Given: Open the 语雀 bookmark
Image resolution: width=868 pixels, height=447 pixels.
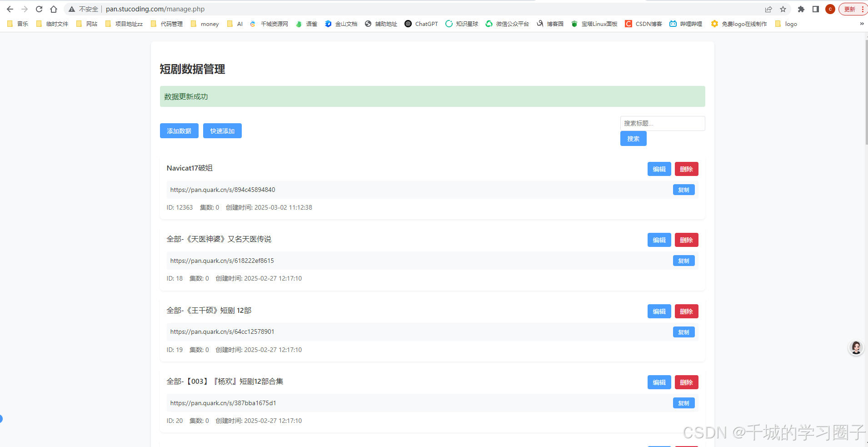Looking at the screenshot, I should point(306,24).
